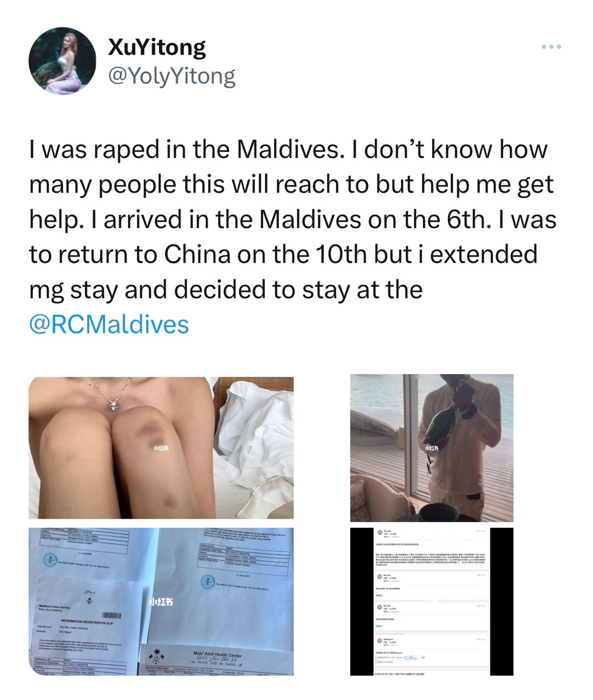Open the police documents photo thumbnail
This screenshot has height=700, width=593.
click(x=161, y=602)
